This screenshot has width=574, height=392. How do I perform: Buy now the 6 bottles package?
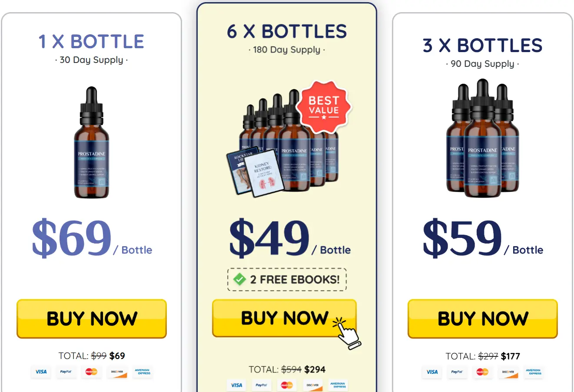pyautogui.click(x=284, y=318)
